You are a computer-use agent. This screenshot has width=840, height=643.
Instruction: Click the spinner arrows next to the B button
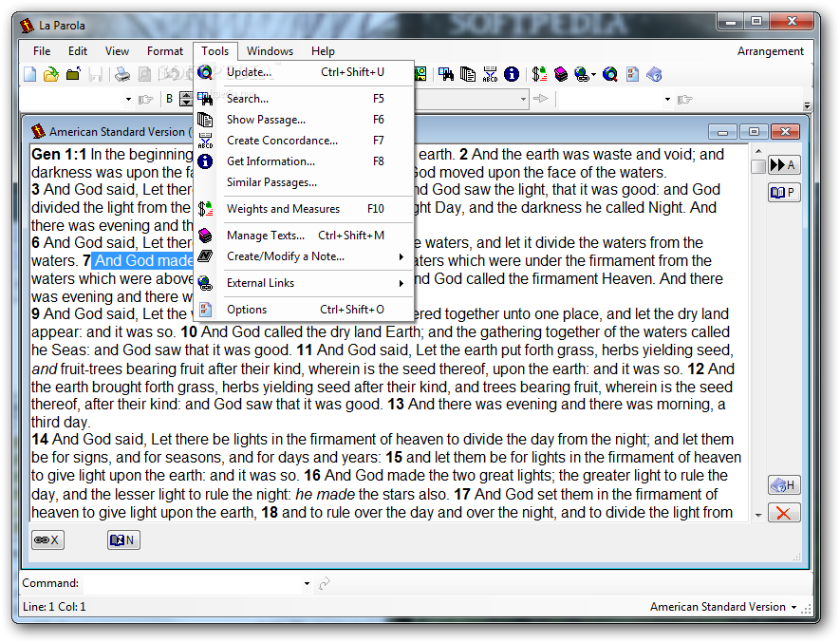(x=186, y=99)
